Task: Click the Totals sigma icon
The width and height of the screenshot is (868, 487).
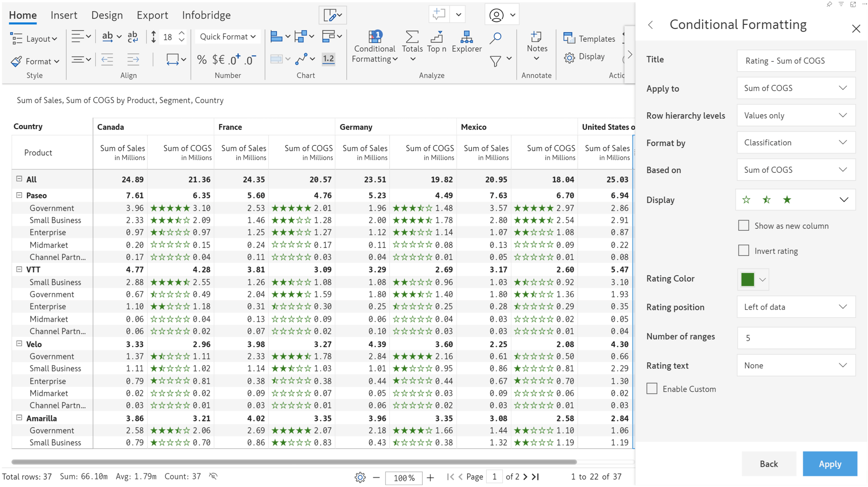Action: [412, 37]
